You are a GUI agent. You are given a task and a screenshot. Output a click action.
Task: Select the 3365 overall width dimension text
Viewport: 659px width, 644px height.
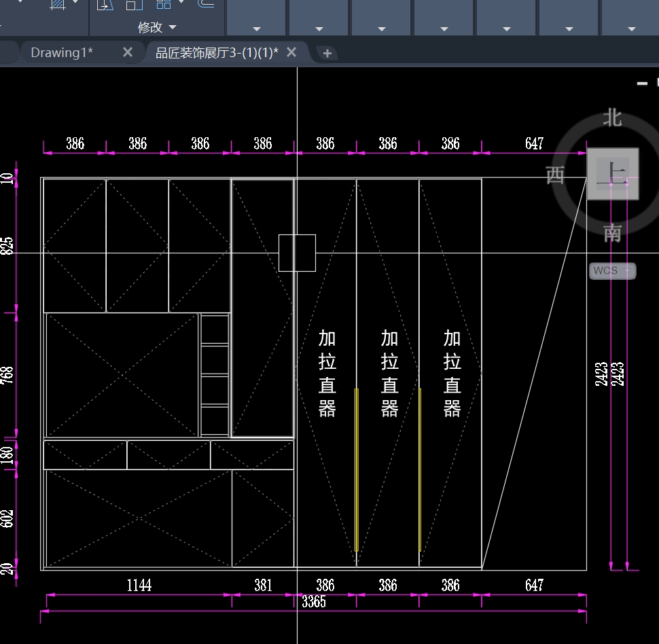314,602
